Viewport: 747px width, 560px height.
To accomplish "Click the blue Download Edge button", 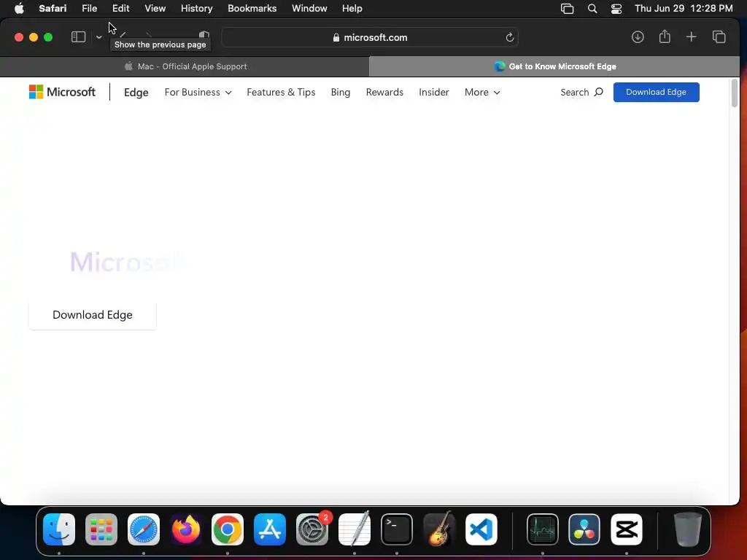I will [x=656, y=93].
